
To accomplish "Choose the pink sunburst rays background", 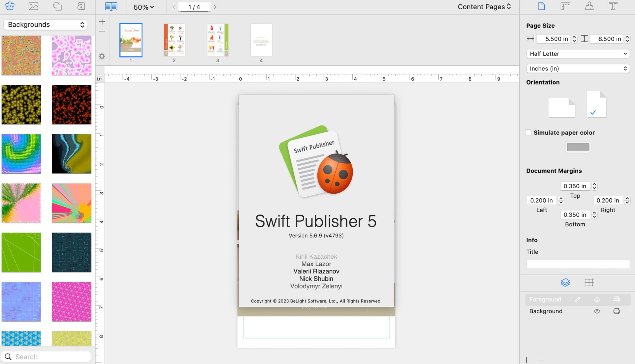I will [72, 203].
